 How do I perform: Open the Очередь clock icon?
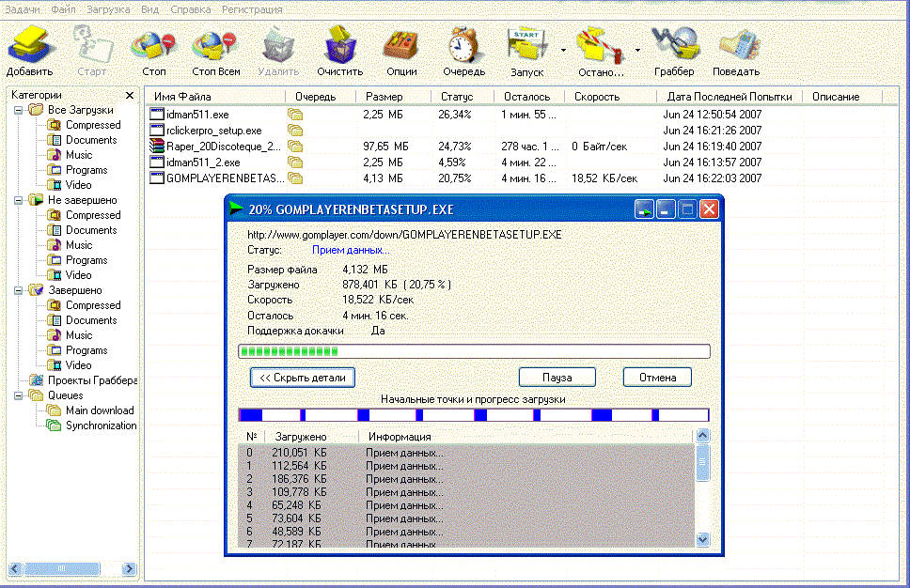coord(463,45)
